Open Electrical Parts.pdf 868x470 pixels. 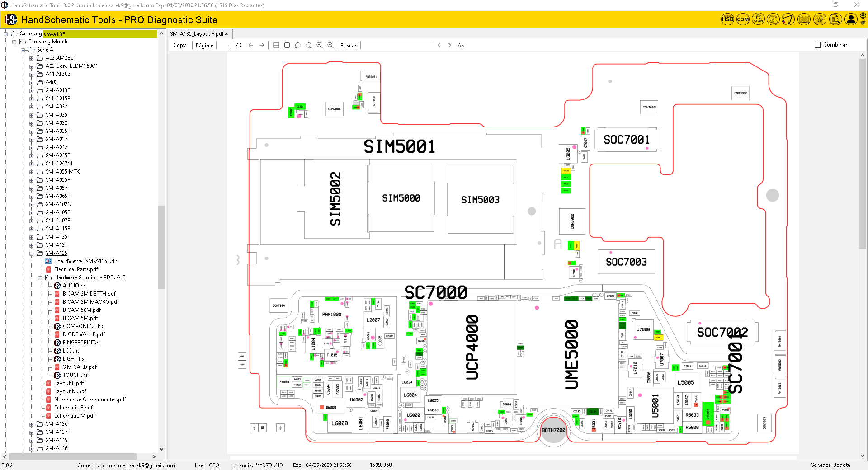[76, 269]
